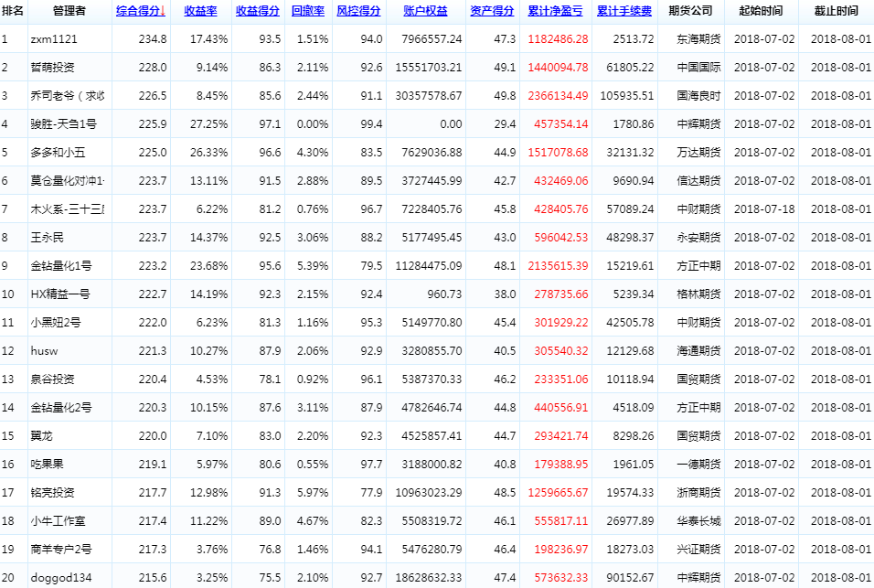
Task: Click return rate 27.25%
Action: pos(209,124)
